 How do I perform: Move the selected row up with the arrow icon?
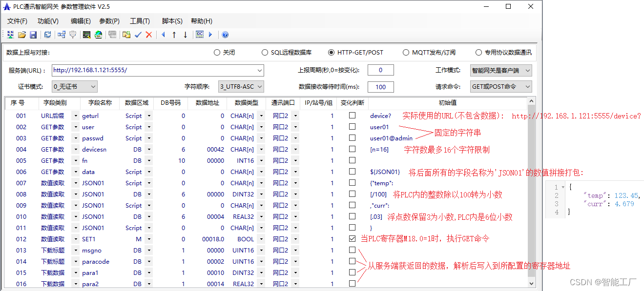(174, 34)
